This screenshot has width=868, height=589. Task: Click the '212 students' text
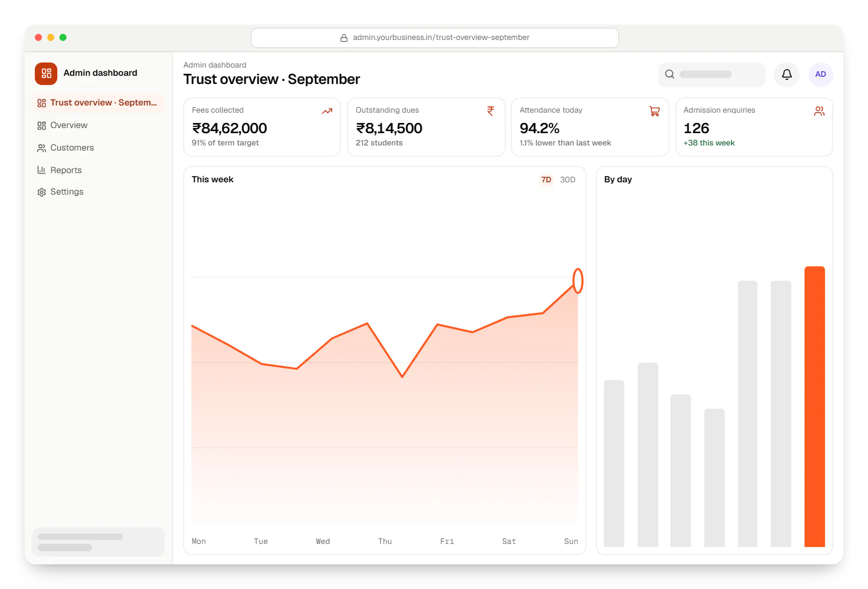pyautogui.click(x=379, y=143)
